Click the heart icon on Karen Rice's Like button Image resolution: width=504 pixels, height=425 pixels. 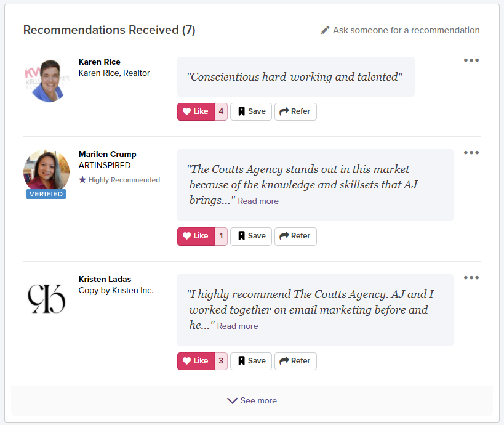(188, 111)
